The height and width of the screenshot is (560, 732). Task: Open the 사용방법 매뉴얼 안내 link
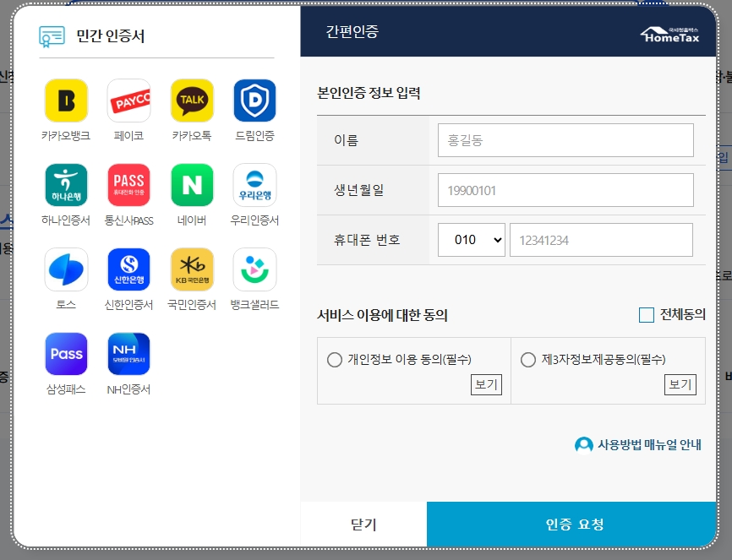point(649,445)
